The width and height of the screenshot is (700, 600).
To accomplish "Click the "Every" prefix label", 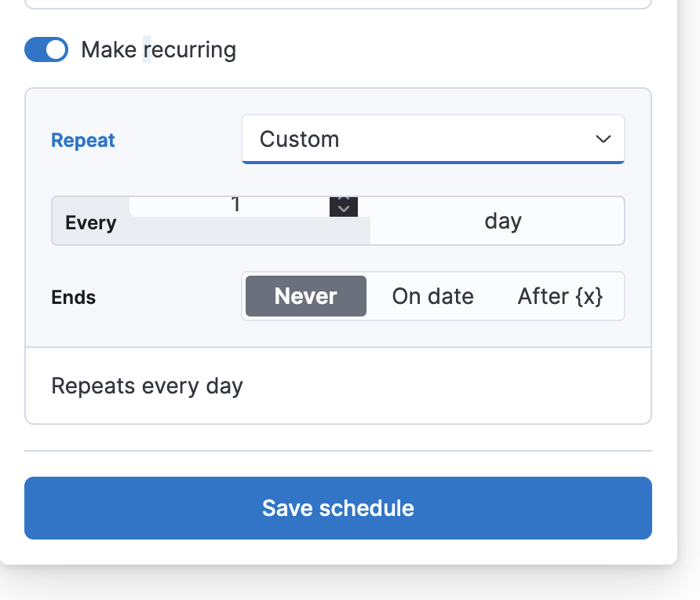I will pyautogui.click(x=91, y=223).
